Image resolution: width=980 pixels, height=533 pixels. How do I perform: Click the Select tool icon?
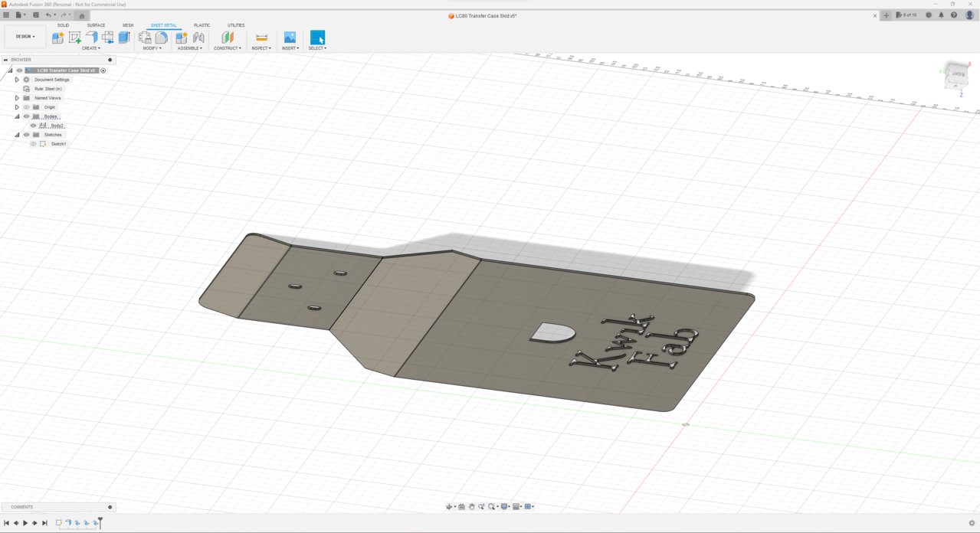point(317,38)
